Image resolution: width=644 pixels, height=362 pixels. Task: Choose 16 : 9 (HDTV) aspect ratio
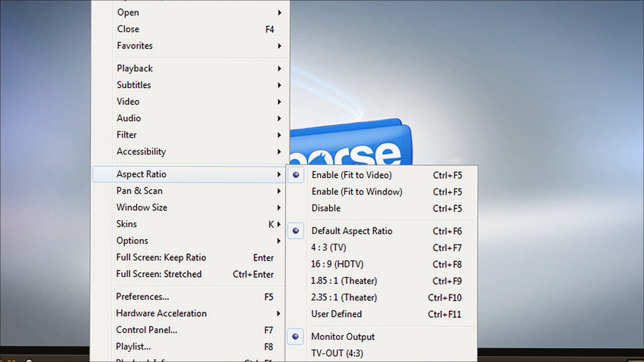coord(382,264)
